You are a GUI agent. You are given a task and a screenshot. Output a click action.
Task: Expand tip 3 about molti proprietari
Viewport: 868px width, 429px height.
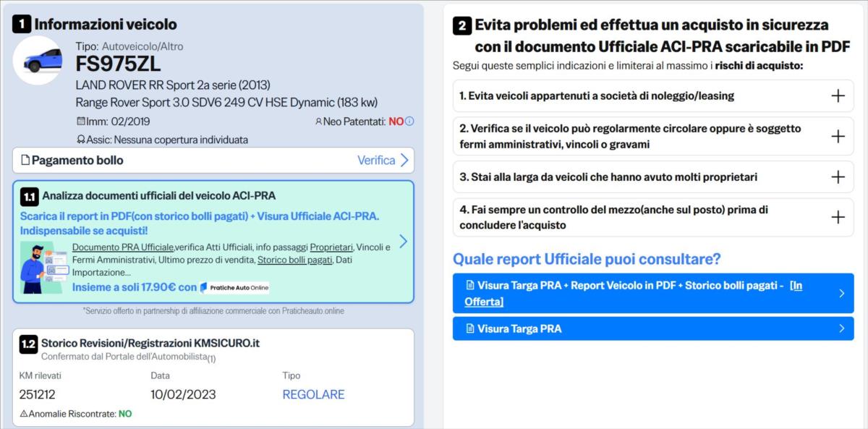[838, 177]
